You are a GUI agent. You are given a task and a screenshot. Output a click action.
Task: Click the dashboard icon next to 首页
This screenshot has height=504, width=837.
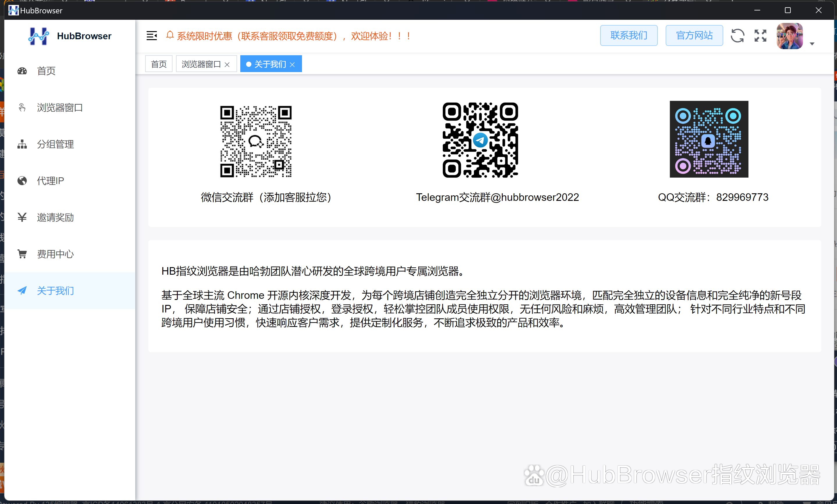coord(22,71)
